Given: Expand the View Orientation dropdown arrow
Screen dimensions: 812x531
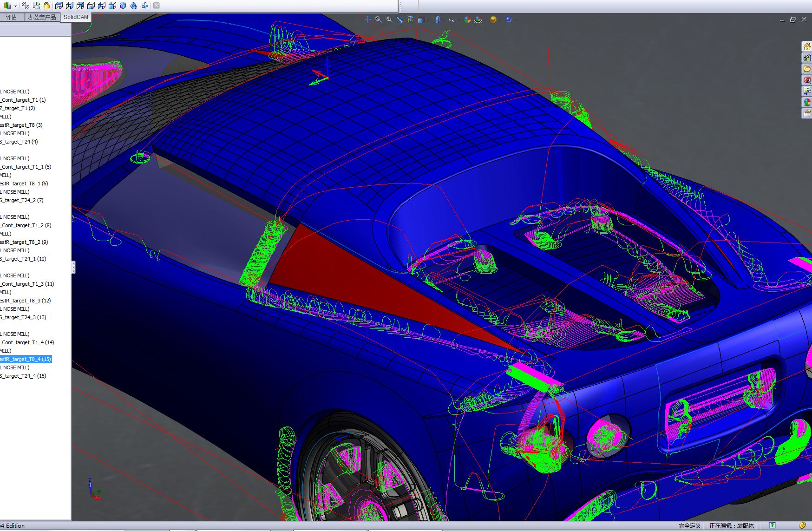Looking at the screenshot, I should click(x=428, y=20).
